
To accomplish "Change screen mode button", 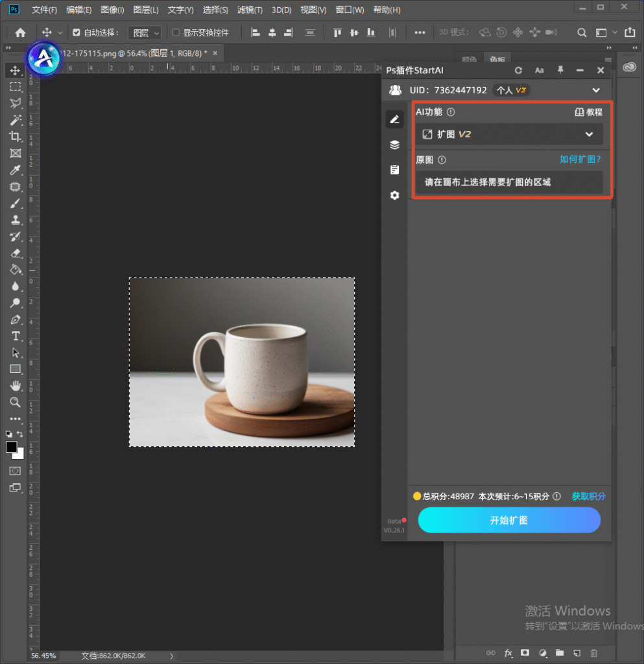I will click(x=16, y=488).
